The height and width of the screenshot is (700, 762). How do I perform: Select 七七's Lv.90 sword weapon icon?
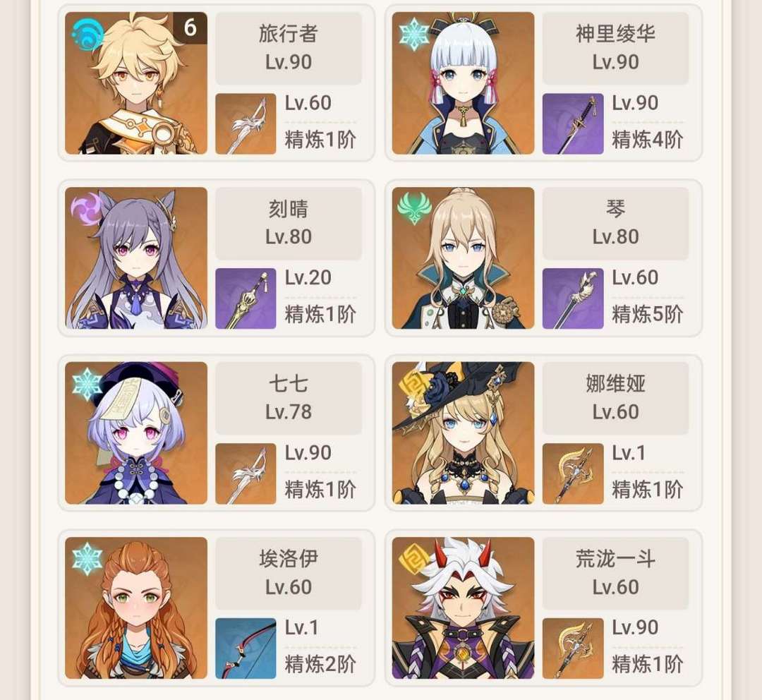pyautogui.click(x=246, y=473)
